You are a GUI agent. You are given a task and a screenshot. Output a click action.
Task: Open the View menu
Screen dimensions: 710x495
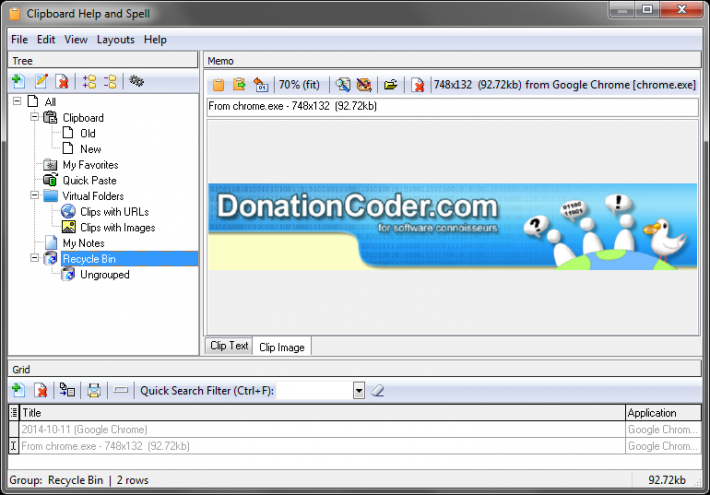(x=76, y=39)
